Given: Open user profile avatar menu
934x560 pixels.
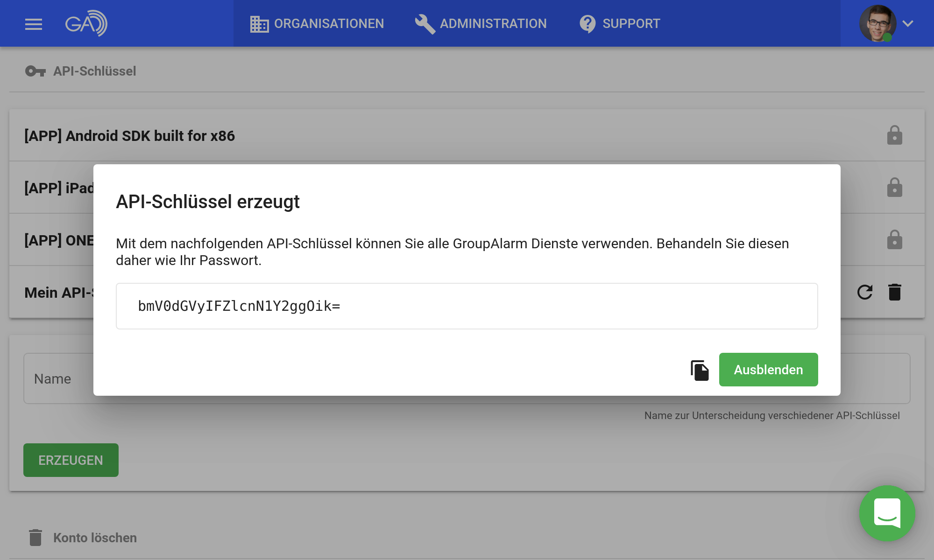Looking at the screenshot, I should pos(877,23).
